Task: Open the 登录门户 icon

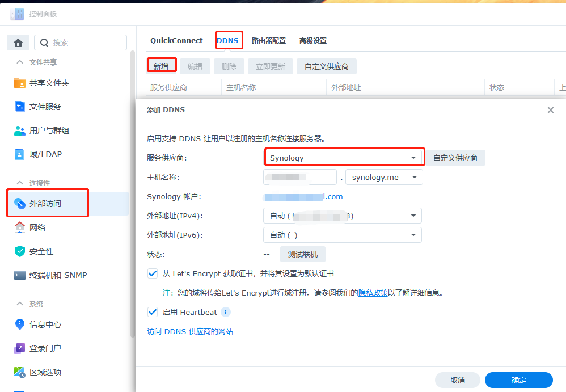Action: [x=19, y=348]
